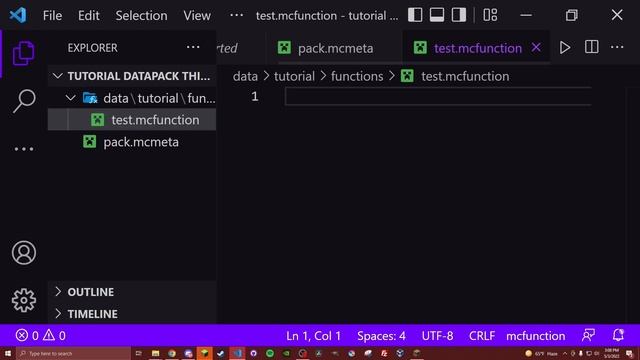Click the warnings count in status bar
Viewport: 640px width, 360px height.
click(x=54, y=336)
